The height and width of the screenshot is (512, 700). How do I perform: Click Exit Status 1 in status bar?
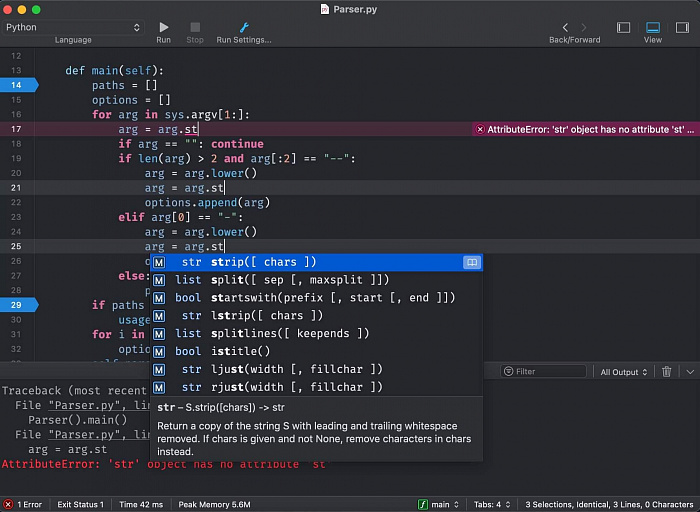[80, 504]
